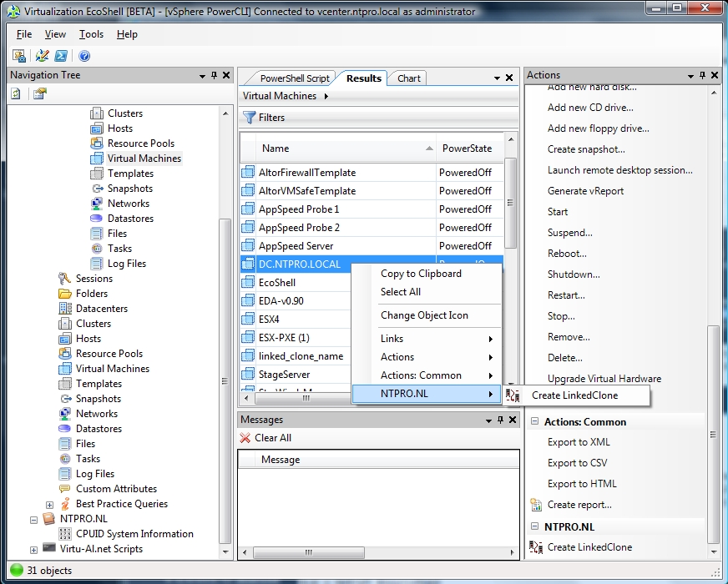Open the Results panel dropdown arrow

tap(497, 78)
